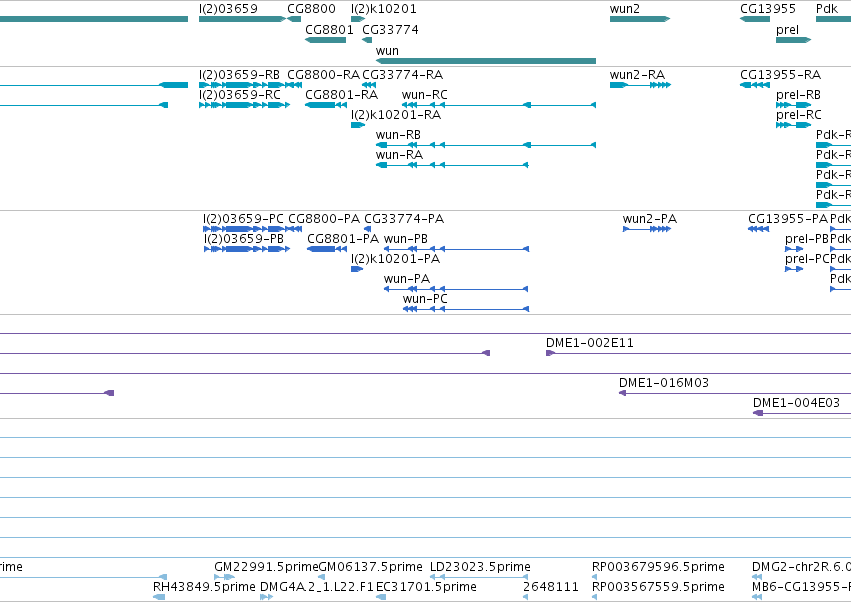Screen dimensions: 851x602
Task: Open EST LD23023.5prime label
Action: 480,567
